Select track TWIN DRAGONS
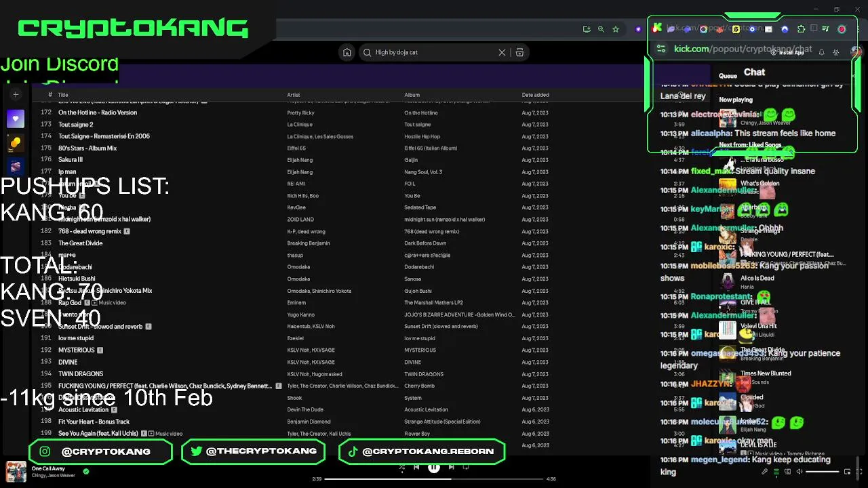 coord(81,374)
